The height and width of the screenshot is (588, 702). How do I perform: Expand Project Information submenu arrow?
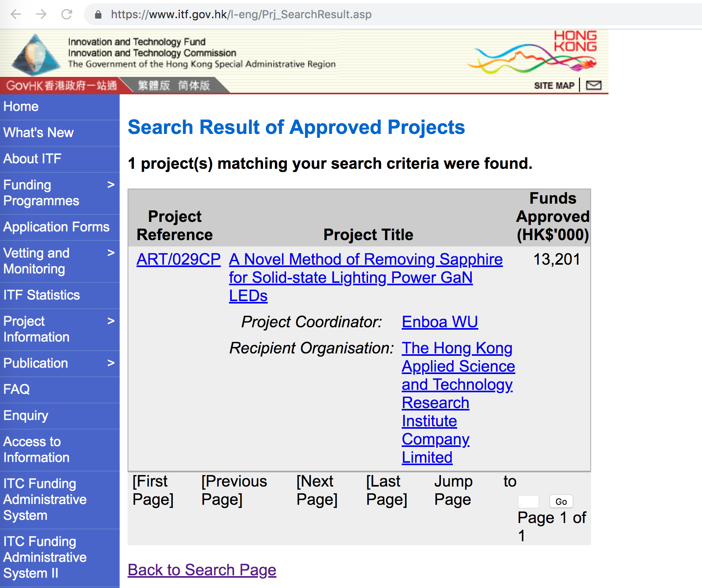(111, 321)
